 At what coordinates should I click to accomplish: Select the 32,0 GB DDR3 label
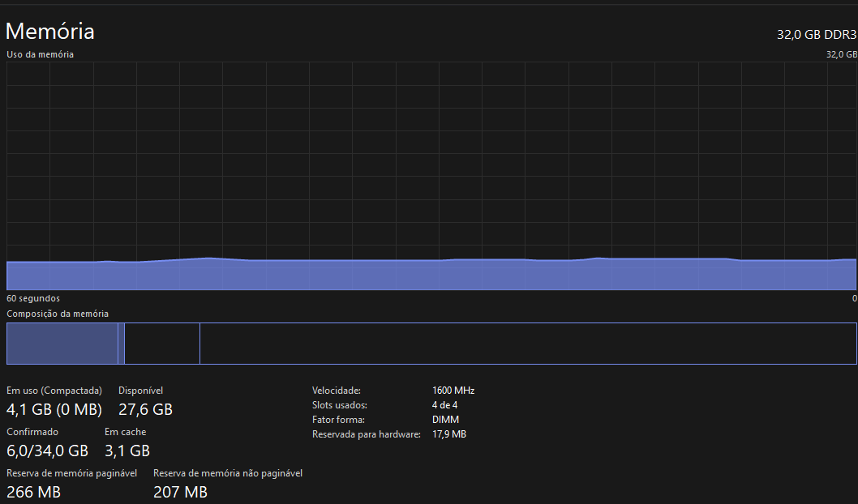817,35
